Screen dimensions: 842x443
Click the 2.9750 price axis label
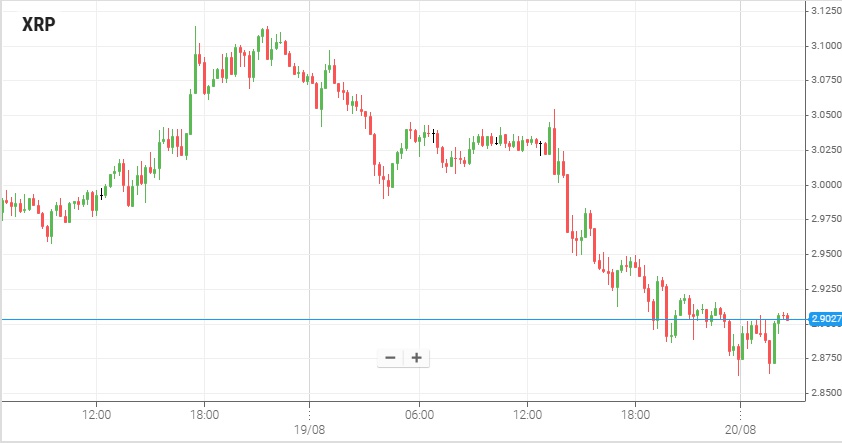click(826, 219)
